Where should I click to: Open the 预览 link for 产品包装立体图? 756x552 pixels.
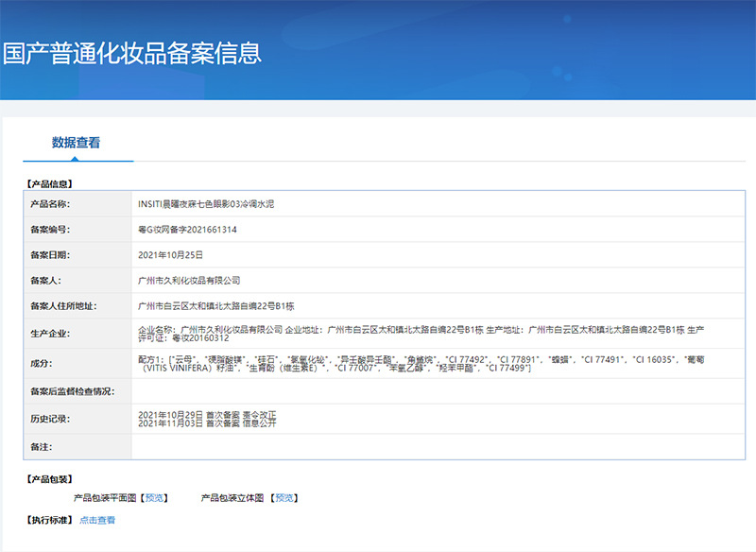pyautogui.click(x=284, y=498)
